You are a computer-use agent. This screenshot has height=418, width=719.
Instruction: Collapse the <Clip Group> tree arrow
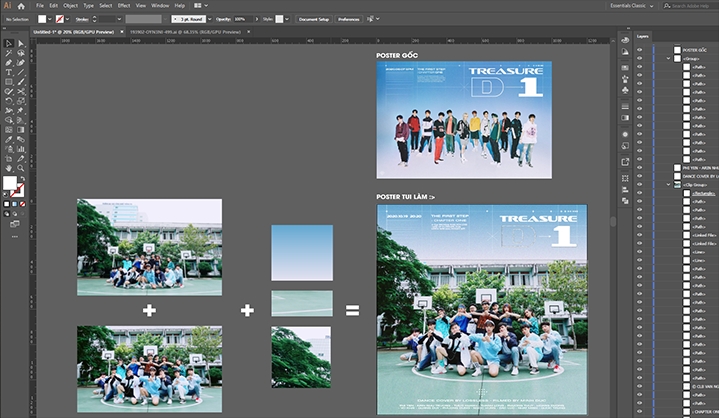(668, 185)
